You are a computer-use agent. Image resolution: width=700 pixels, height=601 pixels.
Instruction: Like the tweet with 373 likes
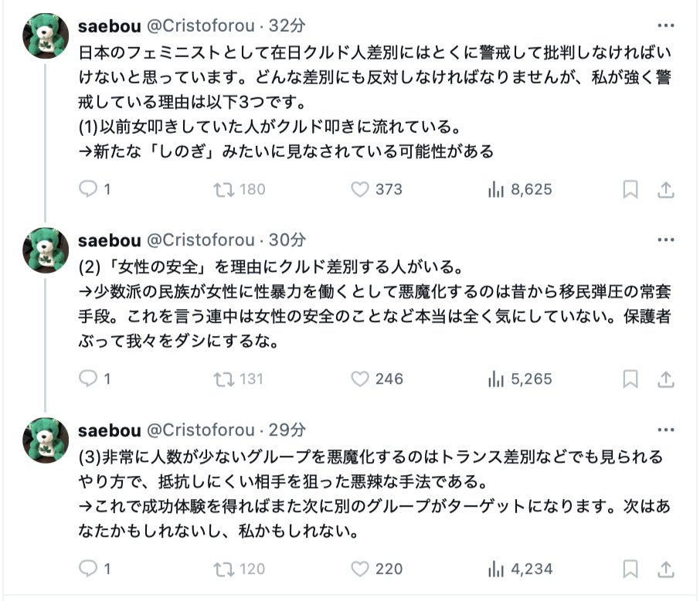[360, 189]
